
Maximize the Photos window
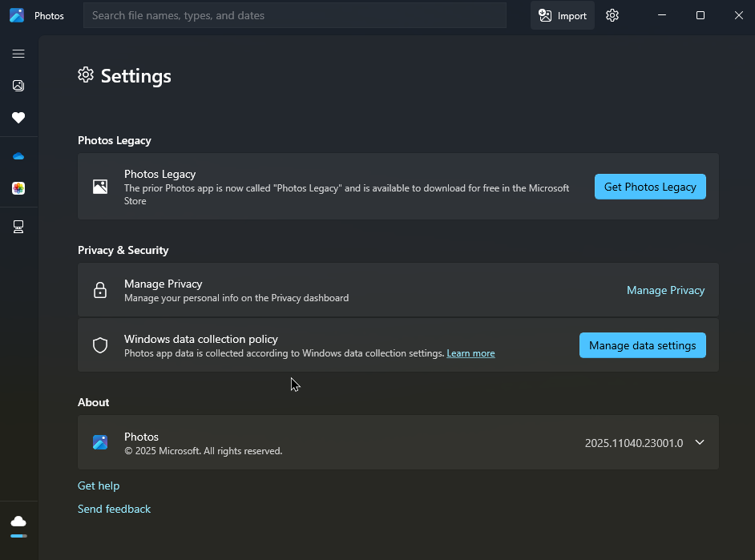click(x=700, y=15)
